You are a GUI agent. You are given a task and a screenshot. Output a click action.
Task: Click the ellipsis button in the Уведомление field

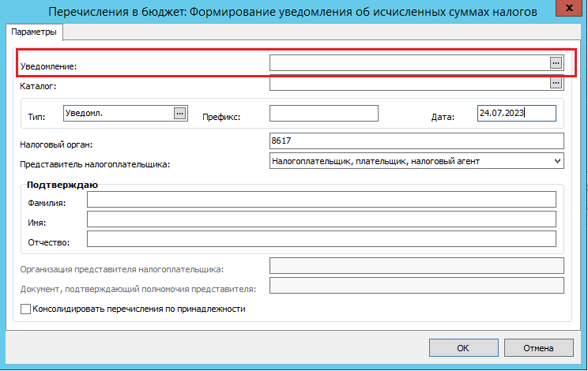[x=556, y=62]
